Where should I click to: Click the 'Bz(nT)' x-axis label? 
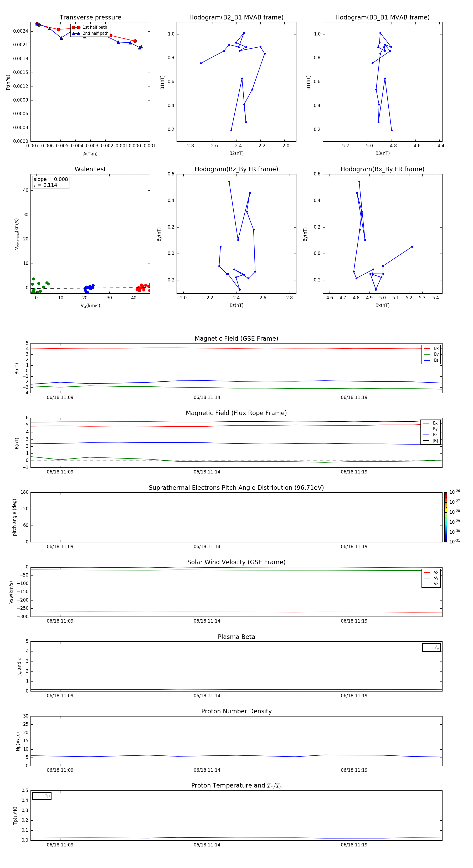[236, 305]
